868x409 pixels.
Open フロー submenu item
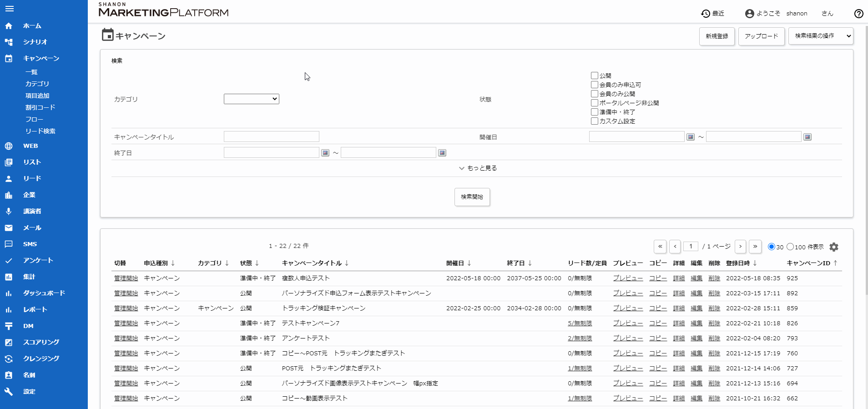click(34, 120)
